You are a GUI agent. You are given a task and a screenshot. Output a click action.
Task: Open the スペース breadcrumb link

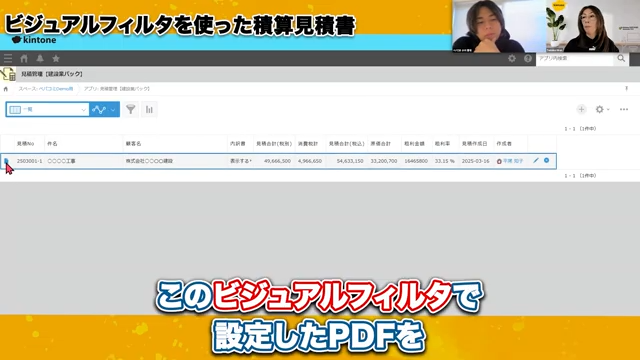pyautogui.click(x=46, y=89)
